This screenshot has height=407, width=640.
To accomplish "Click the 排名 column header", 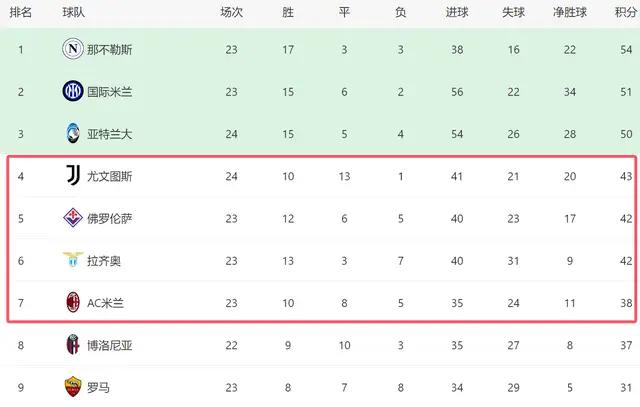I will coord(21,12).
